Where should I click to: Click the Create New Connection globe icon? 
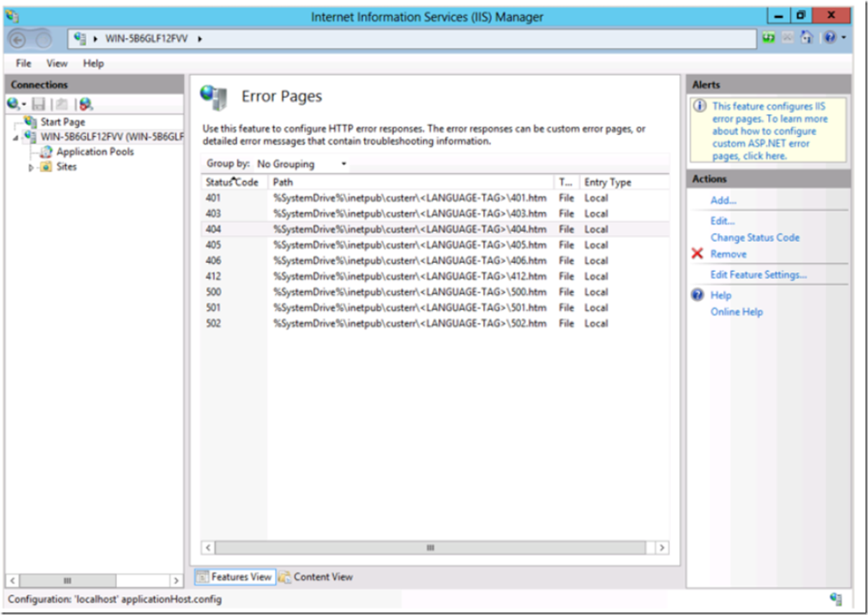point(13,104)
